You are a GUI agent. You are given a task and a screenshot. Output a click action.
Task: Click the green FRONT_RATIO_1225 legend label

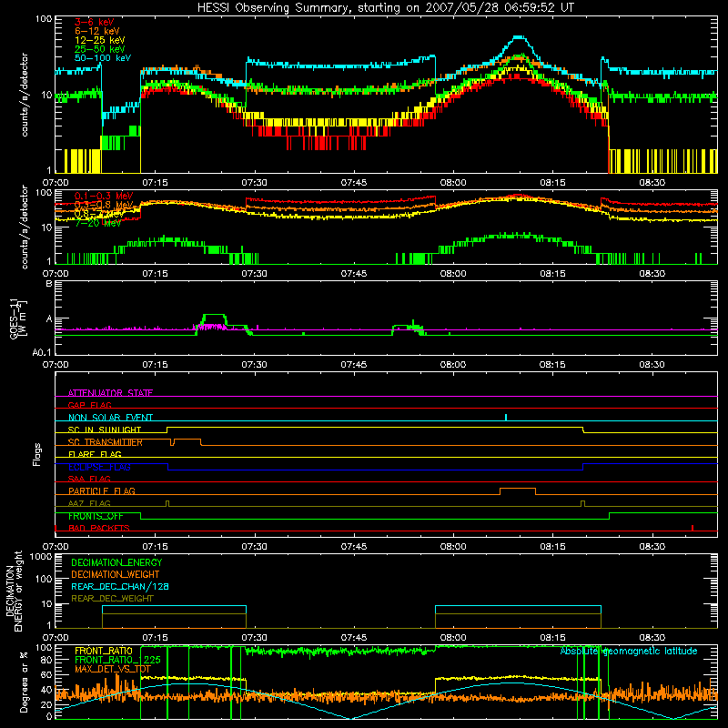[117, 660]
